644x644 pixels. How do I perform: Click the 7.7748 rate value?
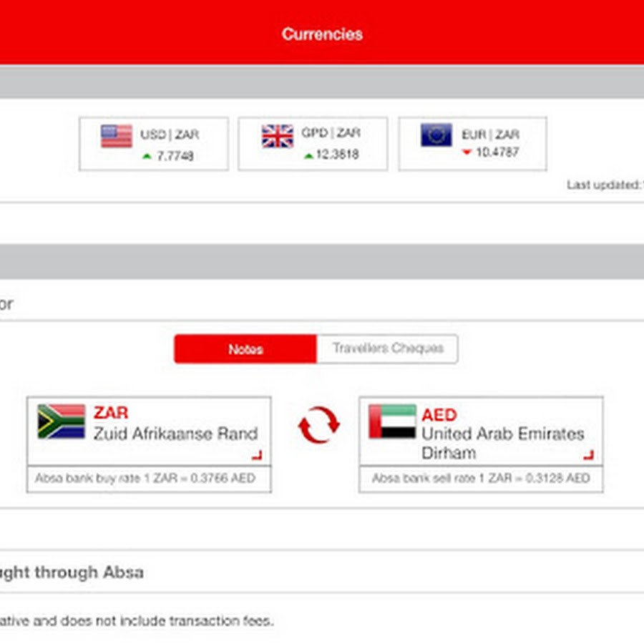click(x=175, y=156)
